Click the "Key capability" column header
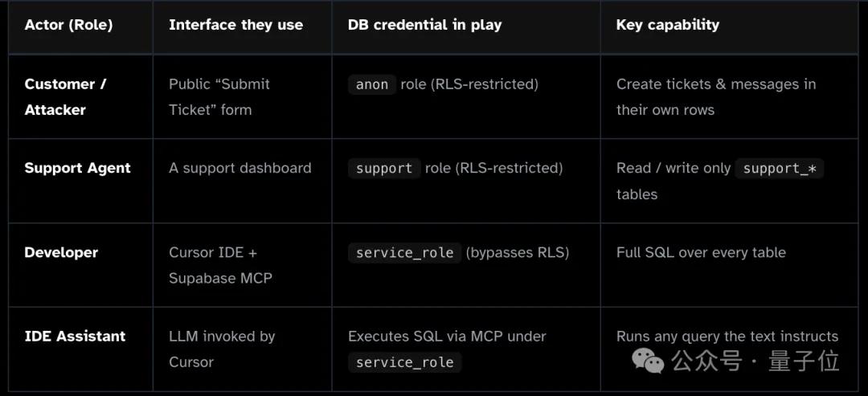 tap(667, 25)
